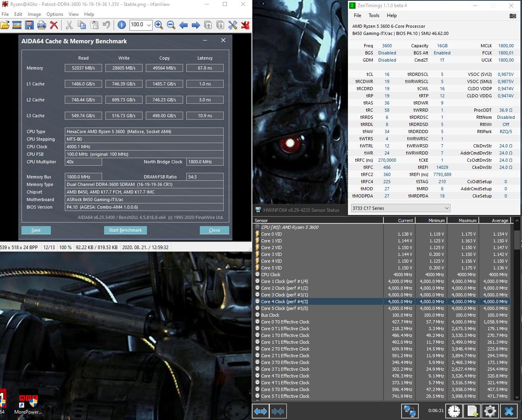Open a file with IrfanView's folder icon
Image resolution: width=522 pixels, height=420 pixels.
pyautogui.click(x=4, y=25)
